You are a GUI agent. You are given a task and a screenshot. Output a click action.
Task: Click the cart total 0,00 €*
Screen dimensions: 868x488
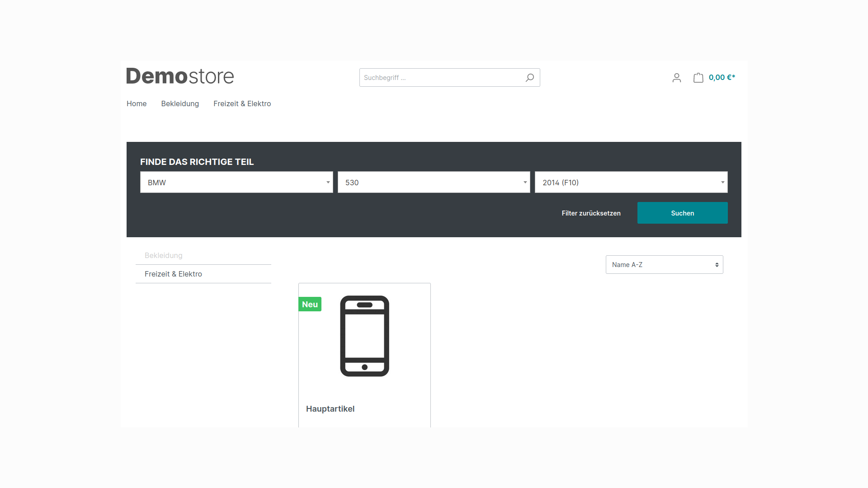click(x=722, y=77)
